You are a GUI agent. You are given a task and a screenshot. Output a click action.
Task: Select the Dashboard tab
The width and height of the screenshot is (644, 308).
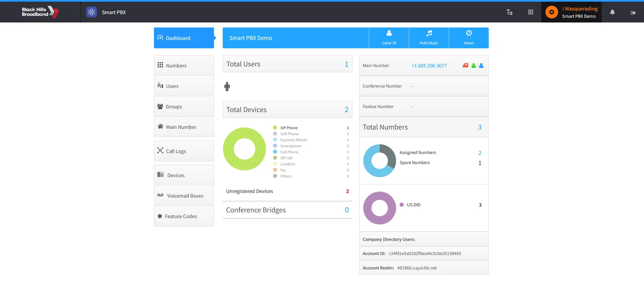184,38
